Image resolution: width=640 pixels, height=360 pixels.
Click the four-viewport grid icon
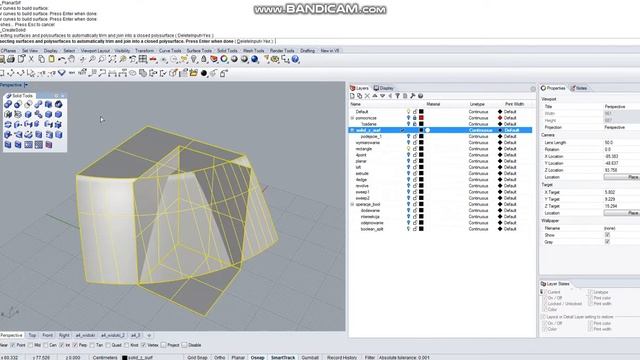tap(143, 60)
